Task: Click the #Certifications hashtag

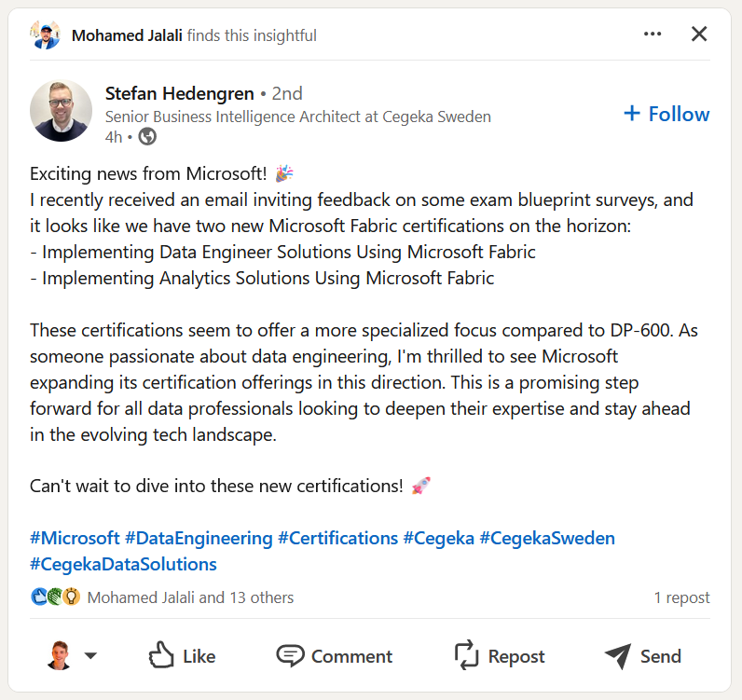Action: (337, 538)
